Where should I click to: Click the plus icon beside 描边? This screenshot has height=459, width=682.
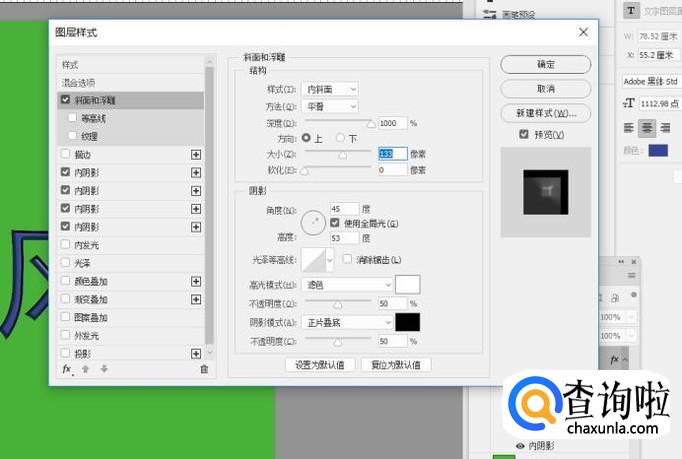pos(196,155)
